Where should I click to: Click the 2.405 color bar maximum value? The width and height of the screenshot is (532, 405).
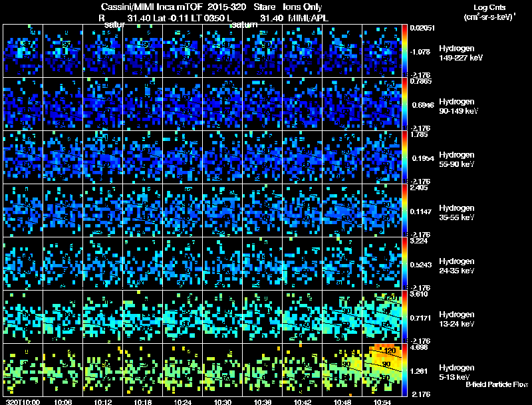419,188
